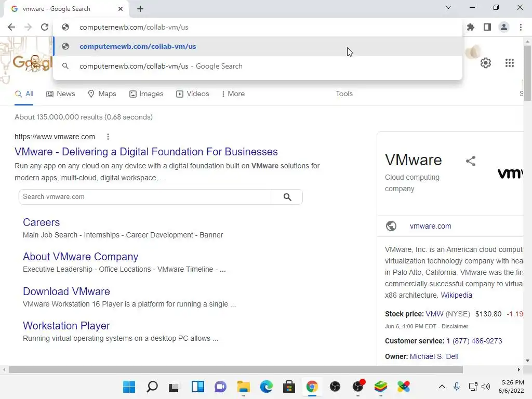Open the Careers sitelink
Image resolution: width=532 pixels, height=399 pixels.
[42, 222]
